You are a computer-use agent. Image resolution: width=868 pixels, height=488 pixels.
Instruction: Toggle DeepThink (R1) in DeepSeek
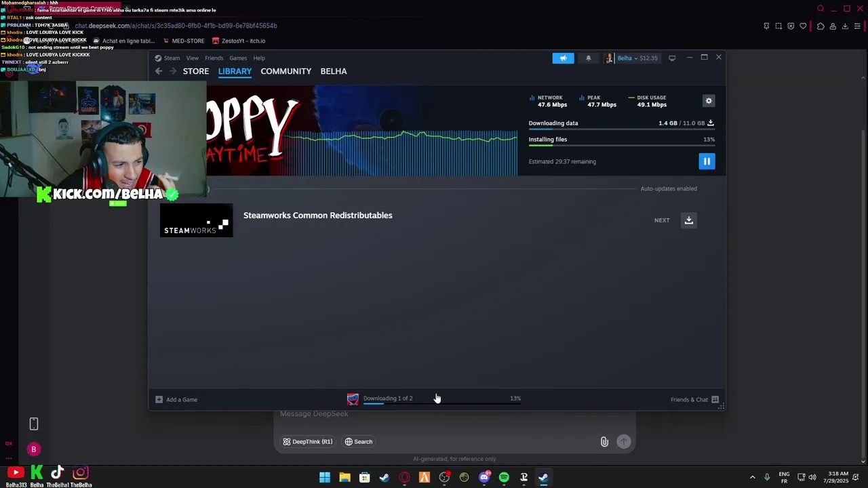pos(307,442)
